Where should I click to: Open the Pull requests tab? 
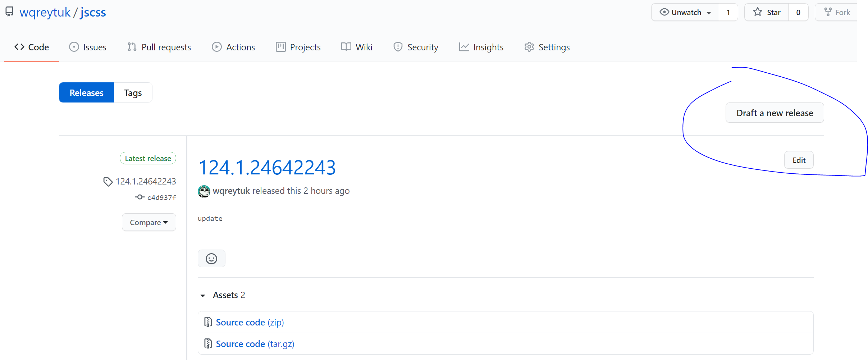pos(159,47)
